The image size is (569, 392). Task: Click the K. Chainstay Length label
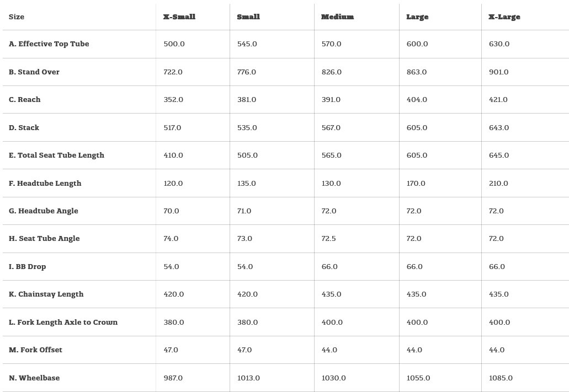46,294
